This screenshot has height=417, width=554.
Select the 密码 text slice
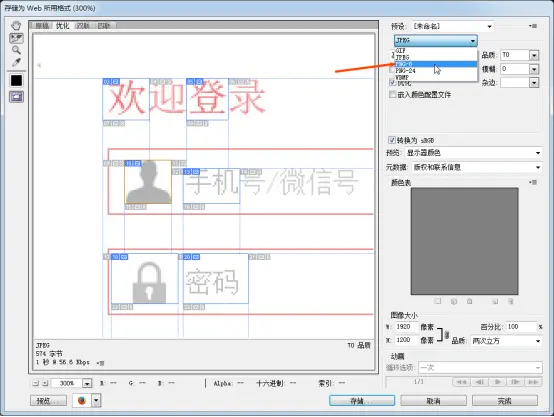tap(216, 278)
